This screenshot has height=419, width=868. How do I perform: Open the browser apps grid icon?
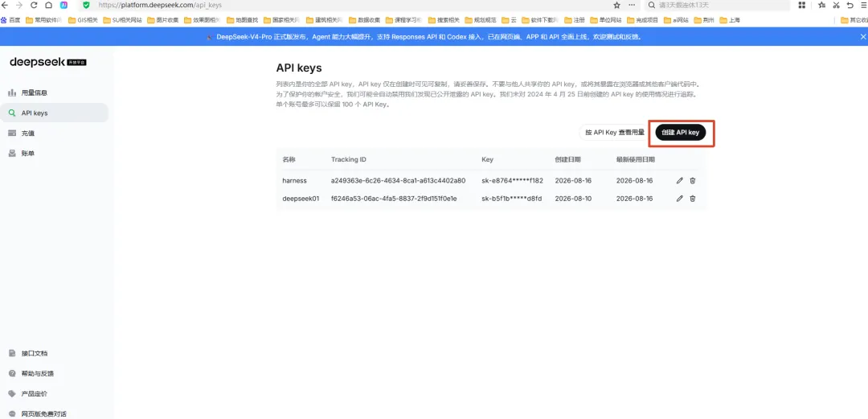pos(801,5)
